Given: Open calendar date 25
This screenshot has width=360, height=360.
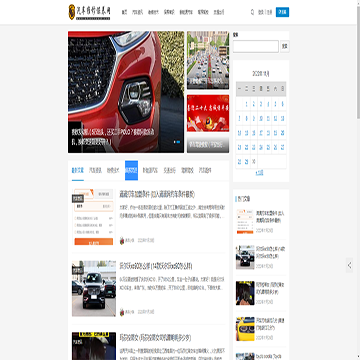Looking at the screenshot, I should coord(268,147).
